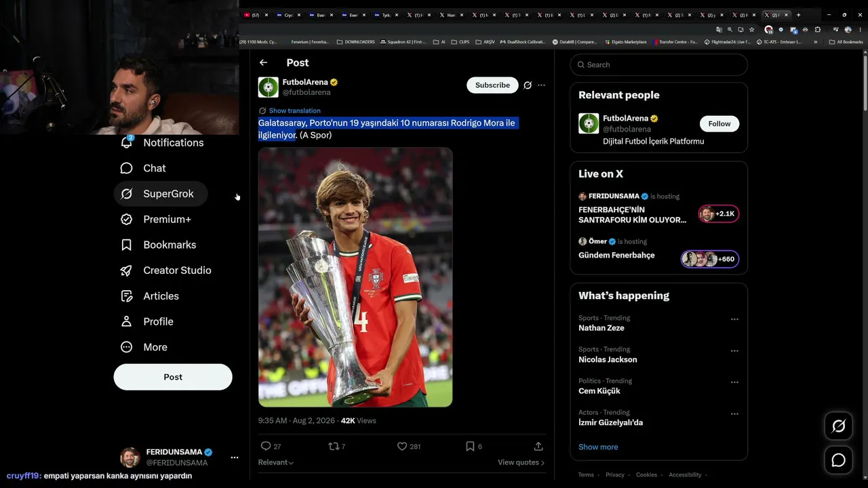Image resolution: width=868 pixels, height=488 pixels.
Task: Open the SuperGrok icon in sidebar
Action: pos(126,194)
